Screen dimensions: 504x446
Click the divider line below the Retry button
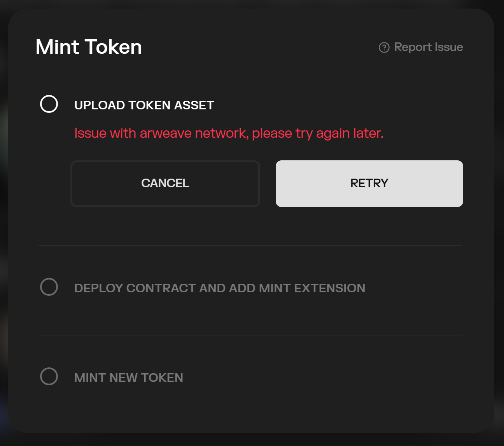click(x=250, y=246)
